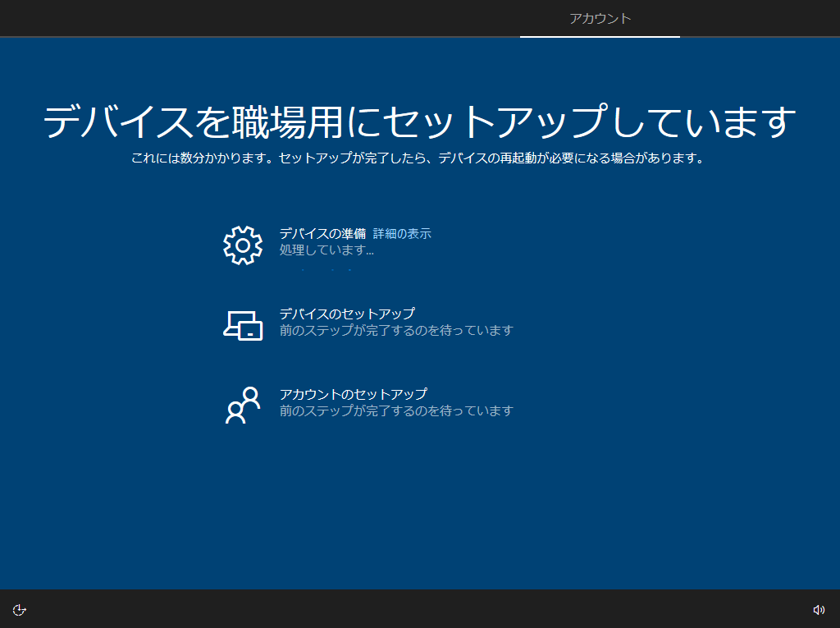Open the 詳細の表示 link
Image resolution: width=840 pixels, height=628 pixels.
(x=402, y=233)
